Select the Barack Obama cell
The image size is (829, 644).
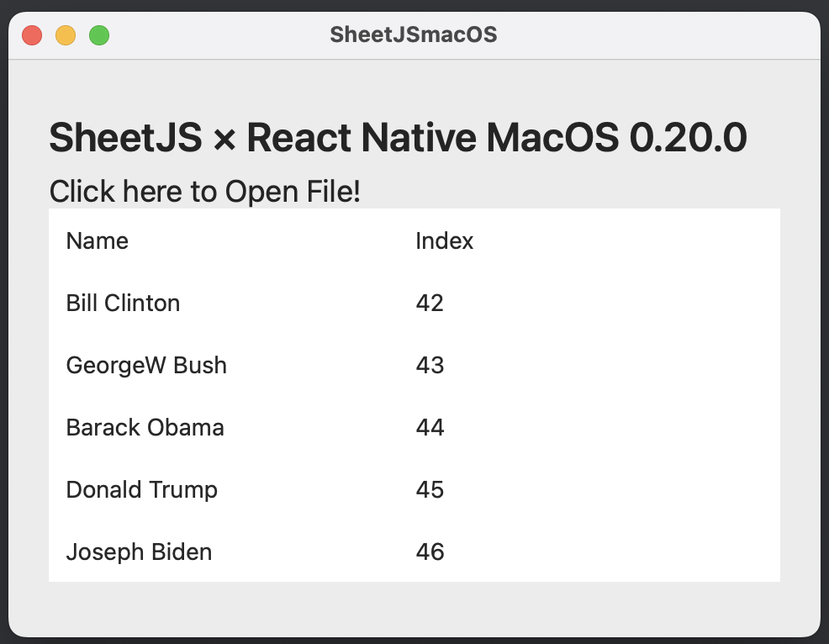[145, 428]
